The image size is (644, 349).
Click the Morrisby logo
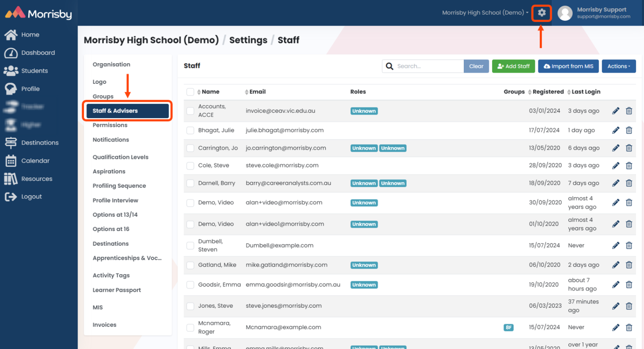(x=38, y=13)
